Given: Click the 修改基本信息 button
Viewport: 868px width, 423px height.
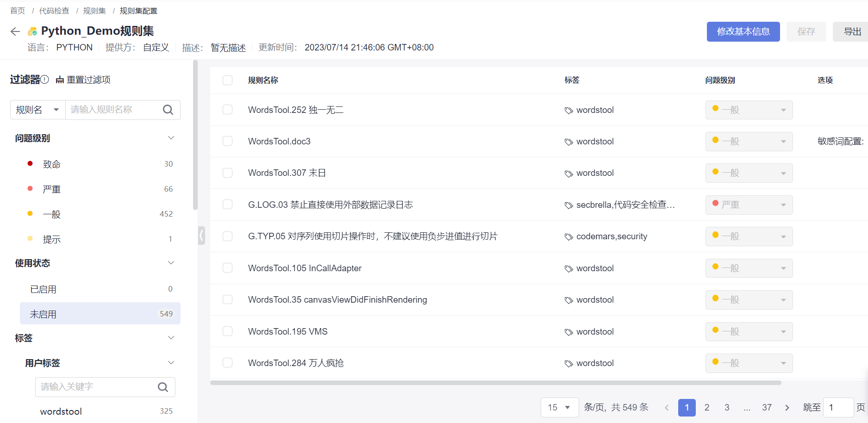Looking at the screenshot, I should coord(743,31).
